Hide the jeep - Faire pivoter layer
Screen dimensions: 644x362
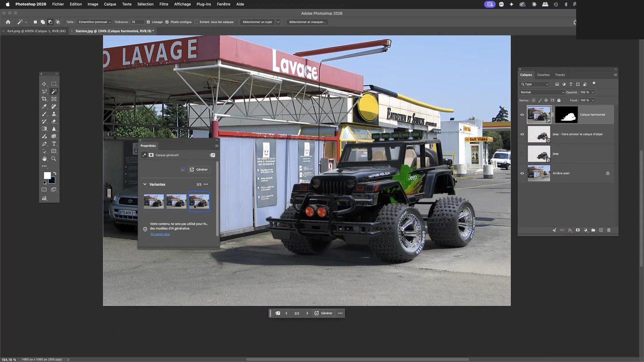pyautogui.click(x=522, y=134)
